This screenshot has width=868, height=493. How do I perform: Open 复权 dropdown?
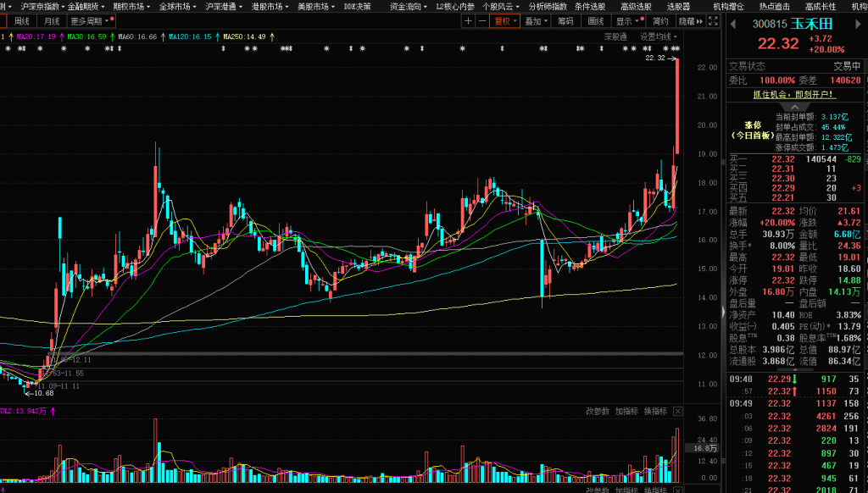click(505, 21)
